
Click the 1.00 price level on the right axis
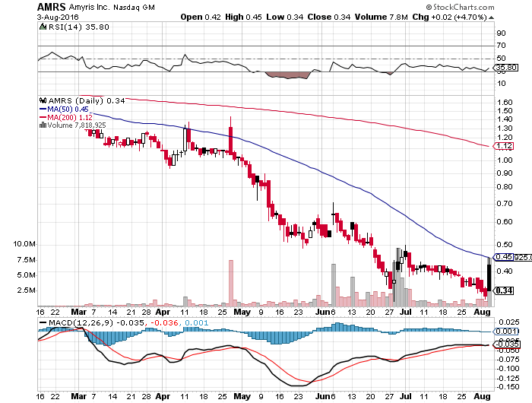505,160
